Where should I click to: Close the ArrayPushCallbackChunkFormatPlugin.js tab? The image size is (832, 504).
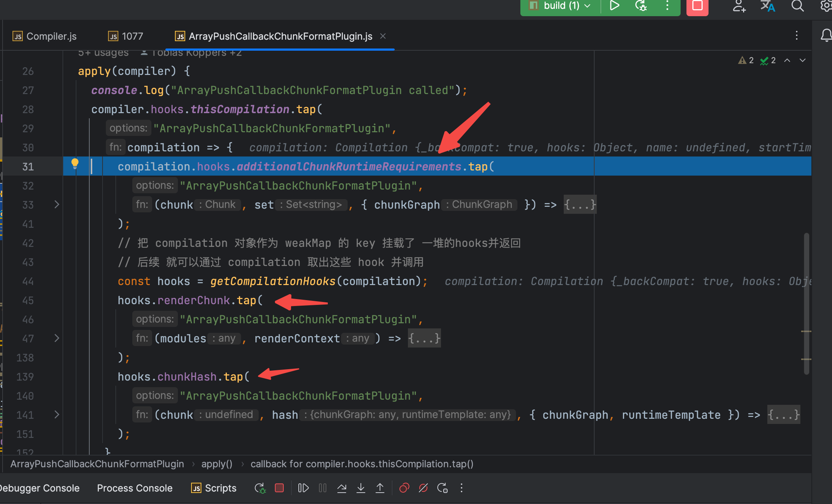(x=383, y=36)
